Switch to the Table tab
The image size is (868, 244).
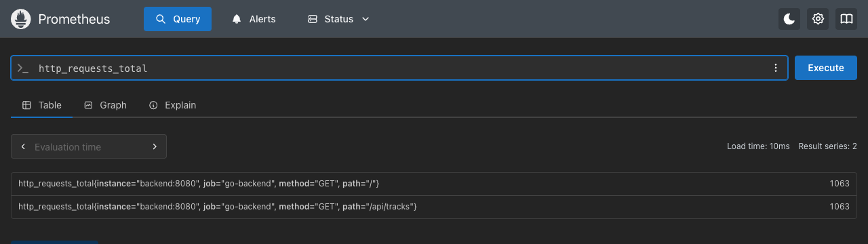pos(42,105)
